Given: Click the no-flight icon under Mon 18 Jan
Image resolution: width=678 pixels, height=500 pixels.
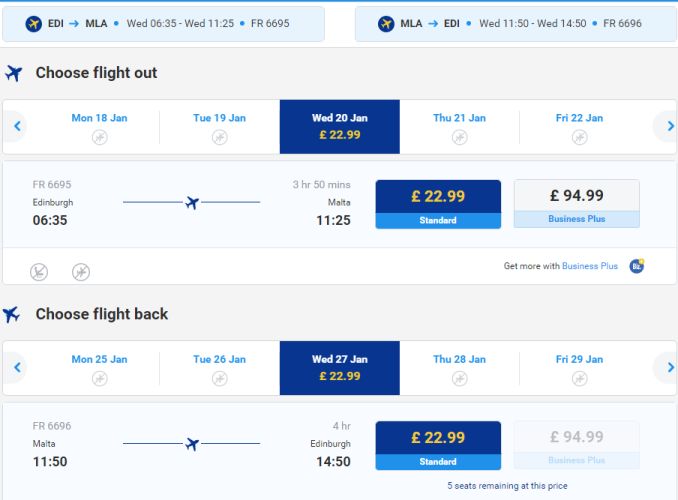Looking at the screenshot, I should [99, 138].
